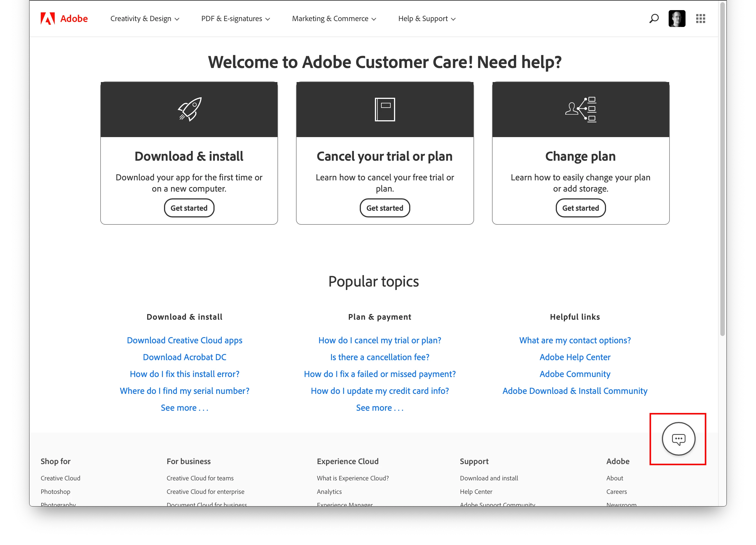Open Download Creative Cloud apps link
The height and width of the screenshot is (545, 756).
coord(184,340)
